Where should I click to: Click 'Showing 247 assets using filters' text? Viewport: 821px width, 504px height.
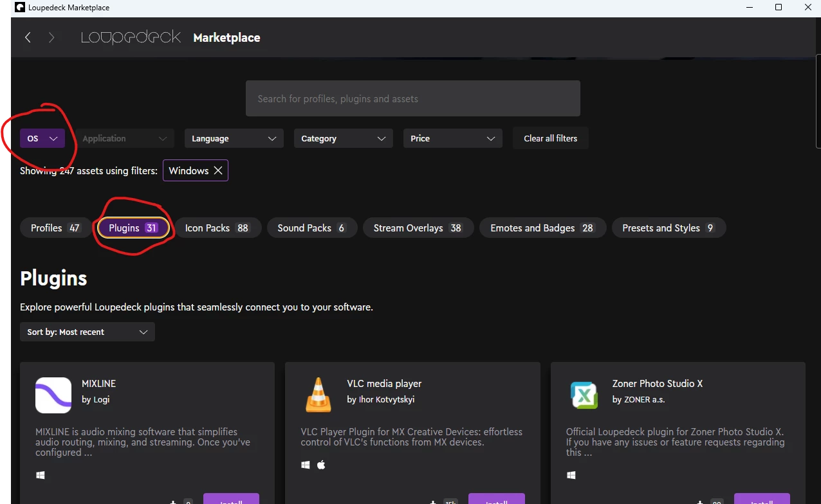pos(89,170)
